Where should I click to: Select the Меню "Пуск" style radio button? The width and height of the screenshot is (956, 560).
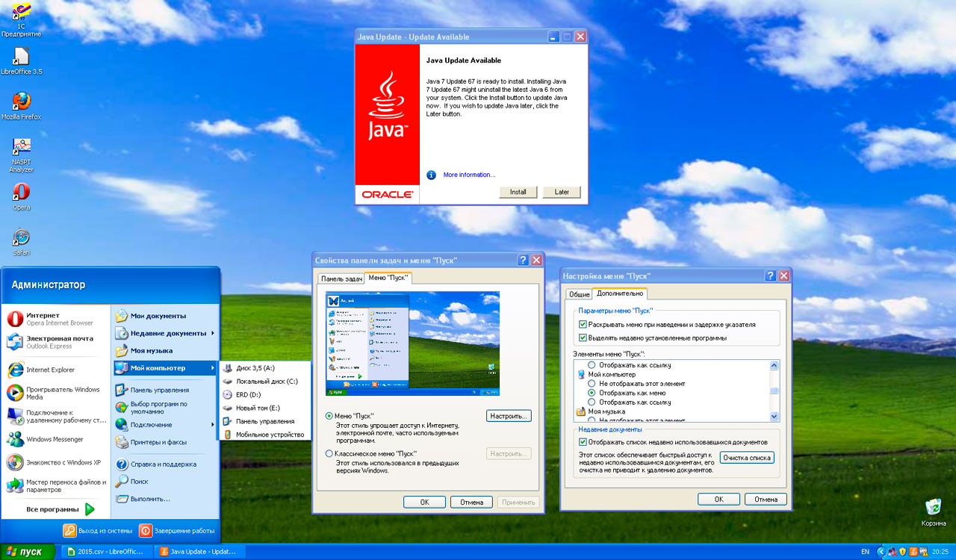tap(329, 415)
